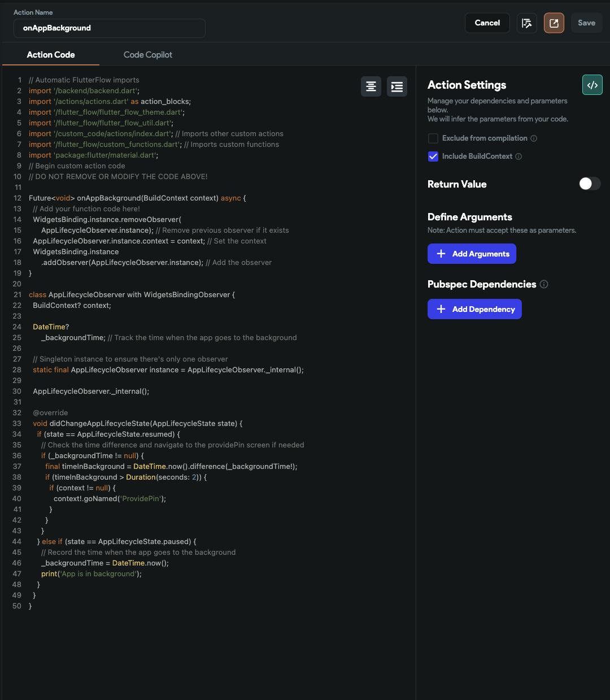Click the Add Dependency button

(x=474, y=309)
